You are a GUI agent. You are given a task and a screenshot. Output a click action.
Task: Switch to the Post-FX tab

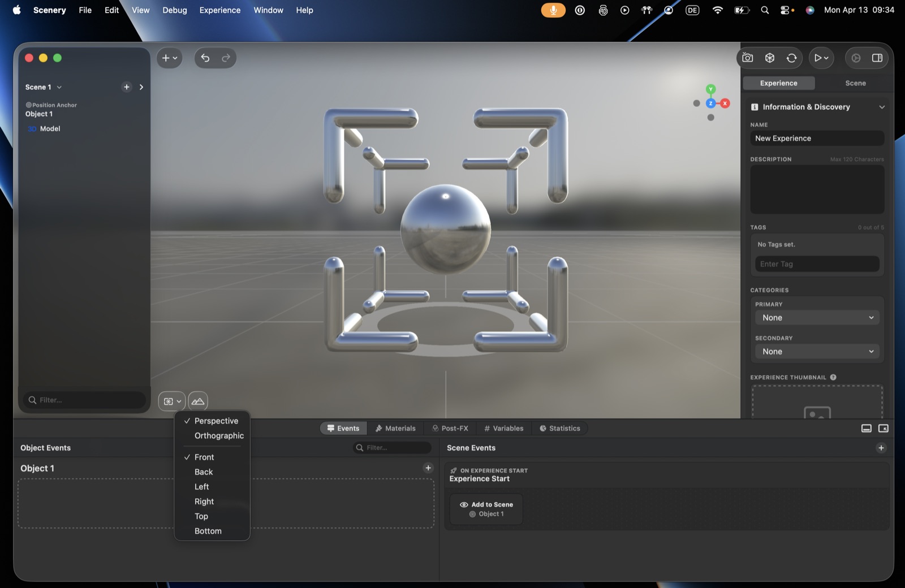[450, 428]
